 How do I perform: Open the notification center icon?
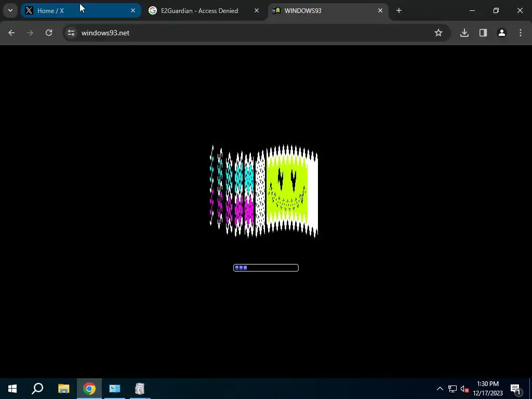(516, 389)
